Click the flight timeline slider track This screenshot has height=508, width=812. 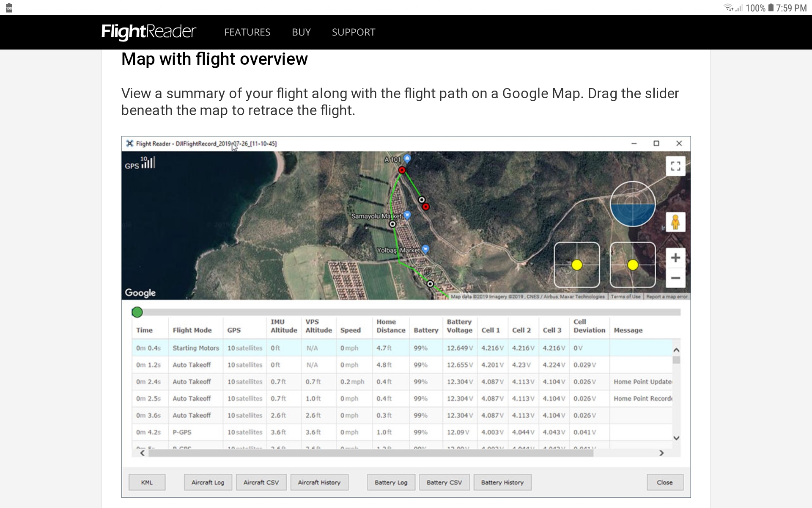406,312
